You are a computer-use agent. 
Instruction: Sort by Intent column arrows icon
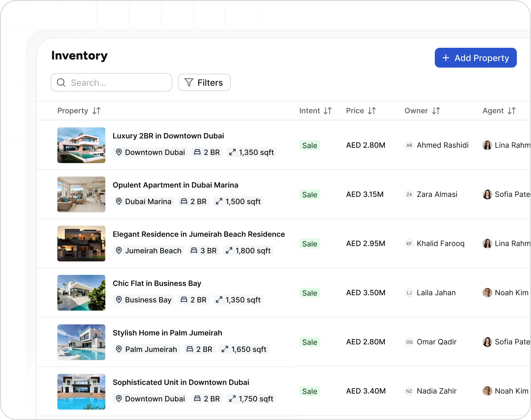click(328, 111)
